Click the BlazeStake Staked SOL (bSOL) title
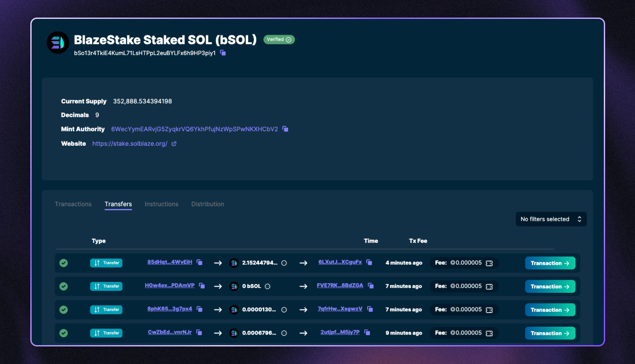635x364 pixels. click(165, 40)
